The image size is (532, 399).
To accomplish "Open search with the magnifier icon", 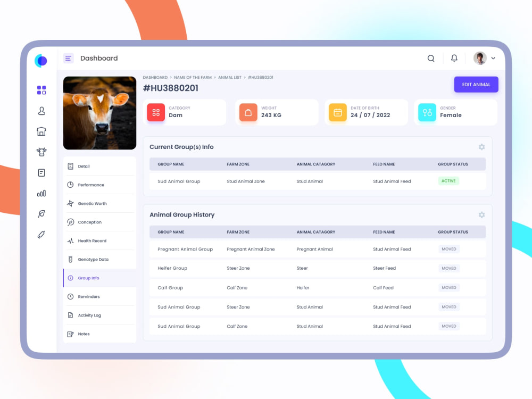I will coord(431,59).
